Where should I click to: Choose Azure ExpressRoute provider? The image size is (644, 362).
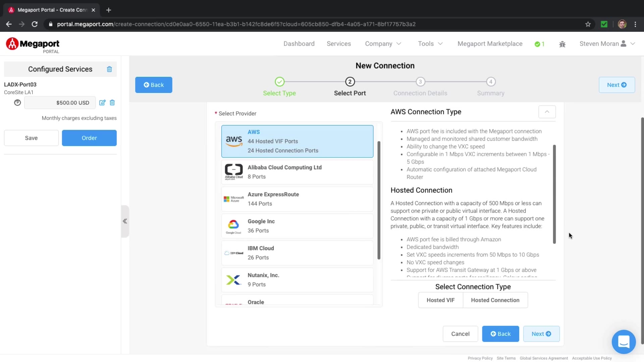[297, 199]
